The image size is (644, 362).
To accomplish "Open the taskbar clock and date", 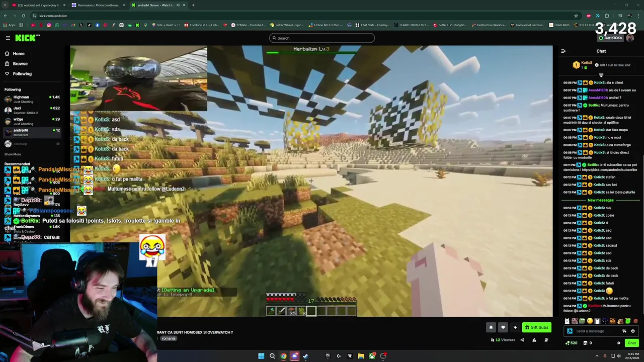I will tap(632, 356).
